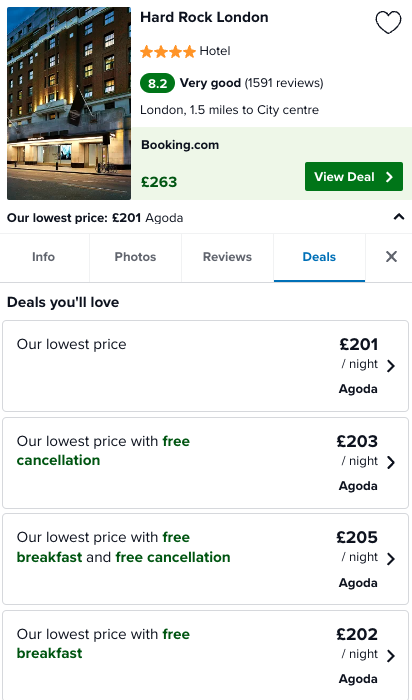Open the Reviews tab
This screenshot has width=412, height=700.
[x=227, y=258]
